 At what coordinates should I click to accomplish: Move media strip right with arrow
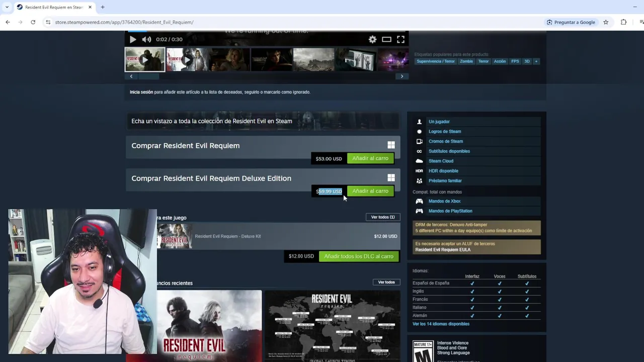coord(402,76)
